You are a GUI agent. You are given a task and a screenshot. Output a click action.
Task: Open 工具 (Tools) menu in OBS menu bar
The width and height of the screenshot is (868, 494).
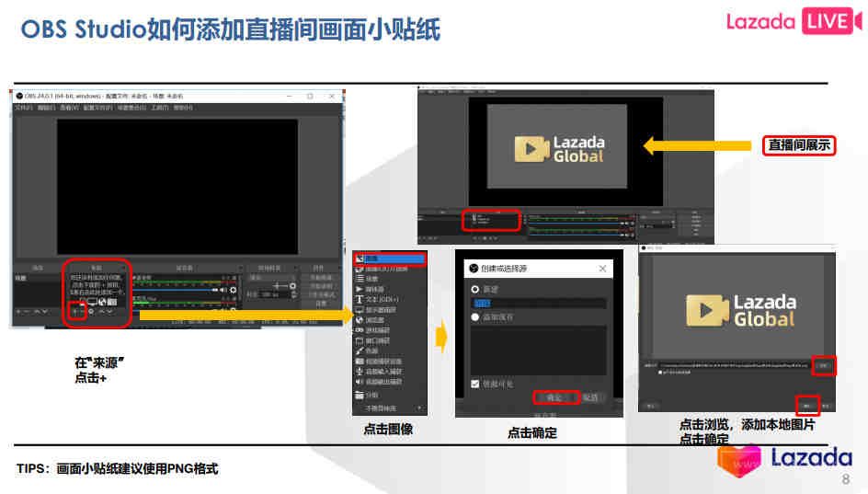pyautogui.click(x=159, y=108)
